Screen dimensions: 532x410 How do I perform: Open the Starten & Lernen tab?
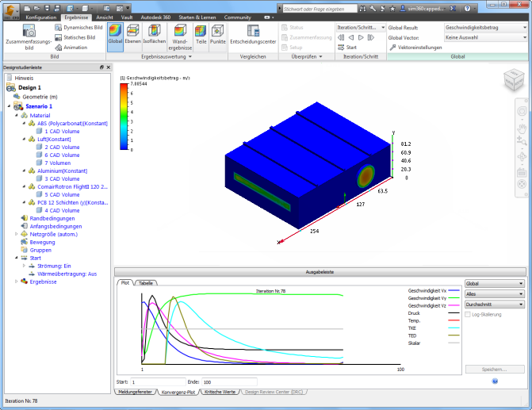(x=197, y=17)
